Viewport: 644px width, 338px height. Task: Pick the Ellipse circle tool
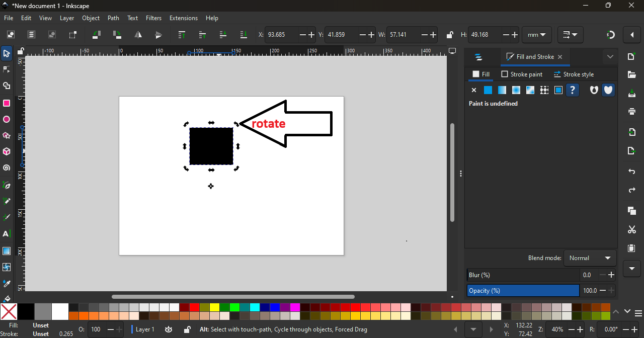click(x=7, y=120)
